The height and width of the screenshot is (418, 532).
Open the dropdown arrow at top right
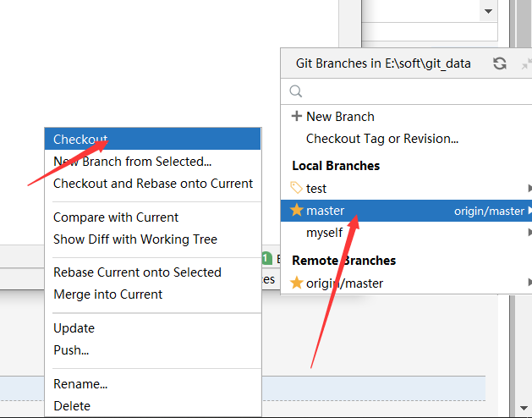click(487, 12)
